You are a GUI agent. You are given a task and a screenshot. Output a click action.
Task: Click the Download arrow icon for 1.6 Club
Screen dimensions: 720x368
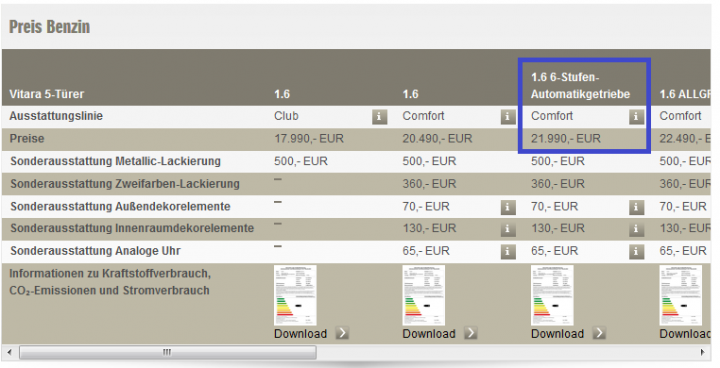click(x=342, y=333)
